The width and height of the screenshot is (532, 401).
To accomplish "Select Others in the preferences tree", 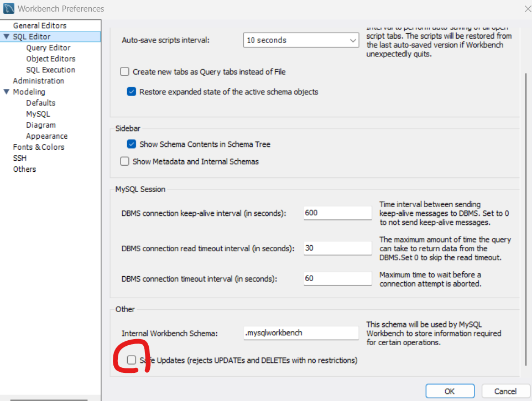I will point(24,169).
